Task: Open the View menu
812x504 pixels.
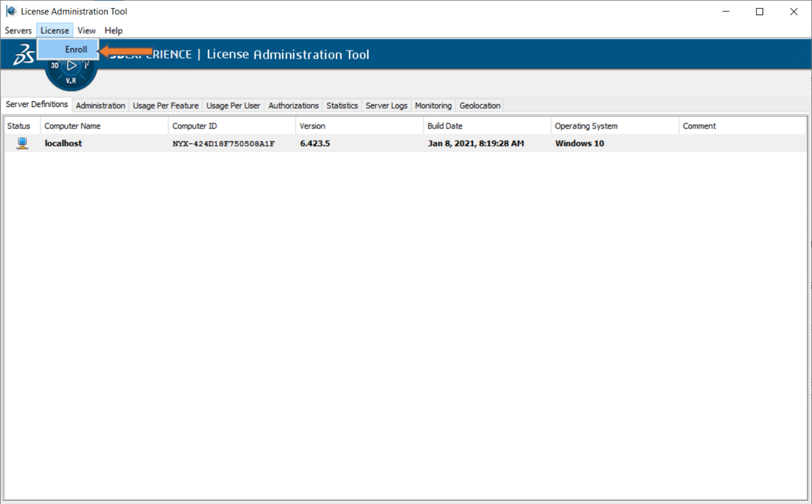Action: (87, 30)
